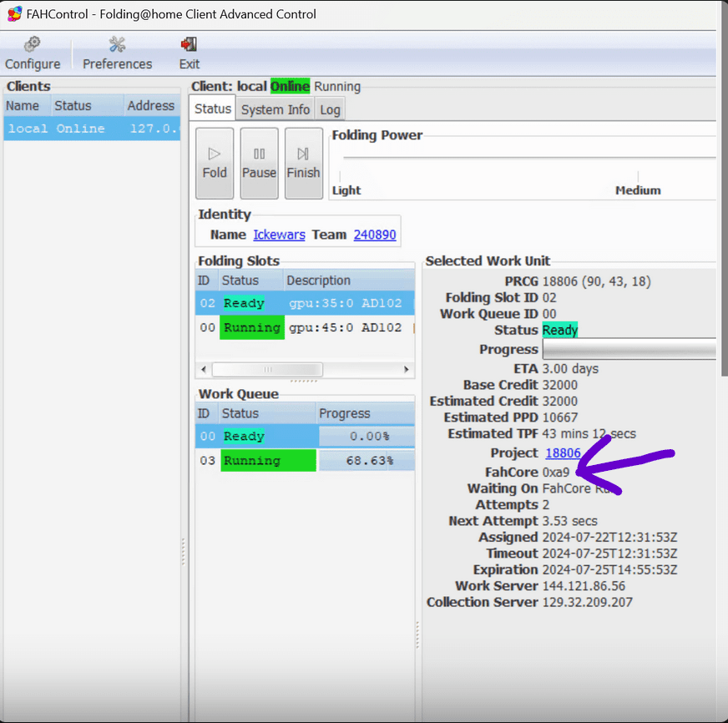The height and width of the screenshot is (723, 728).
Task: Click Folding Slots Description column header
Action: 349,281
